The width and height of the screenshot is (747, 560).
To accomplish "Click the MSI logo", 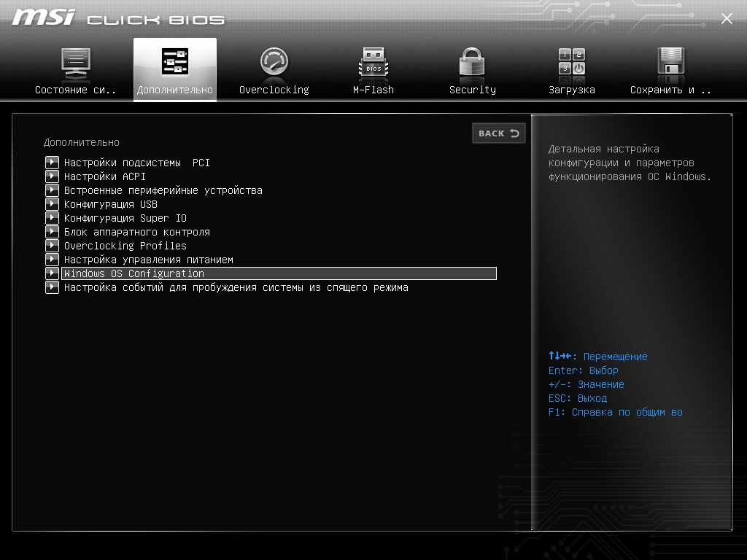I will (x=43, y=17).
